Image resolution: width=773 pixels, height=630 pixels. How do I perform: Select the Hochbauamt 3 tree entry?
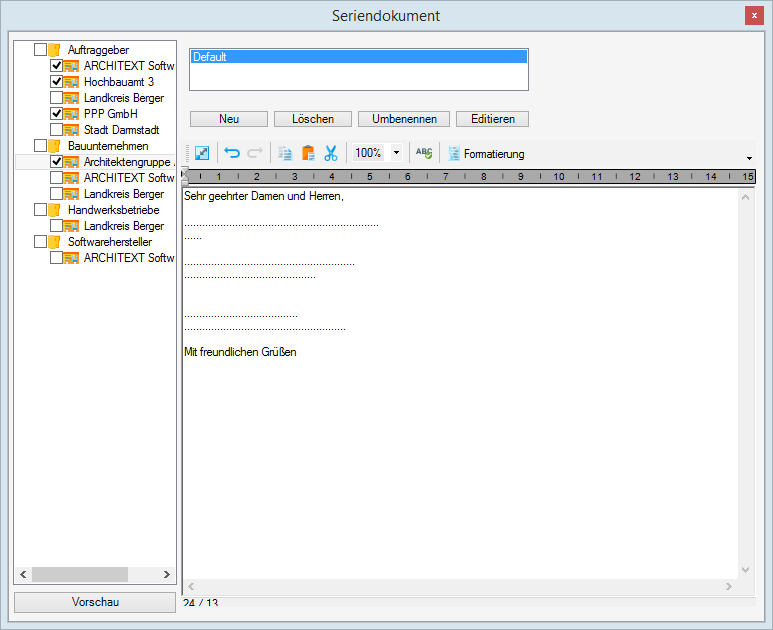(x=119, y=82)
